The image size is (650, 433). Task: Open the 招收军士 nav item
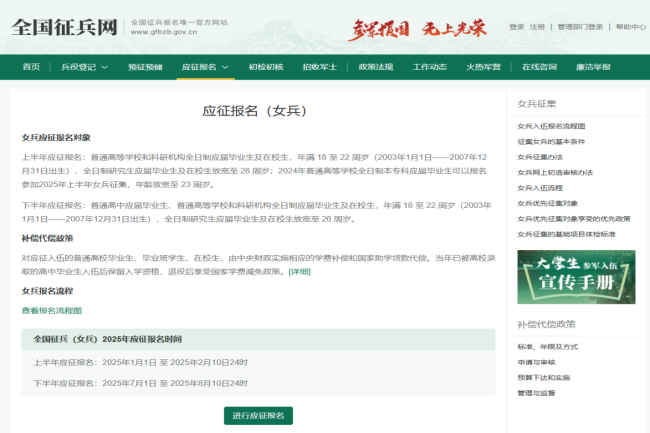pos(320,67)
